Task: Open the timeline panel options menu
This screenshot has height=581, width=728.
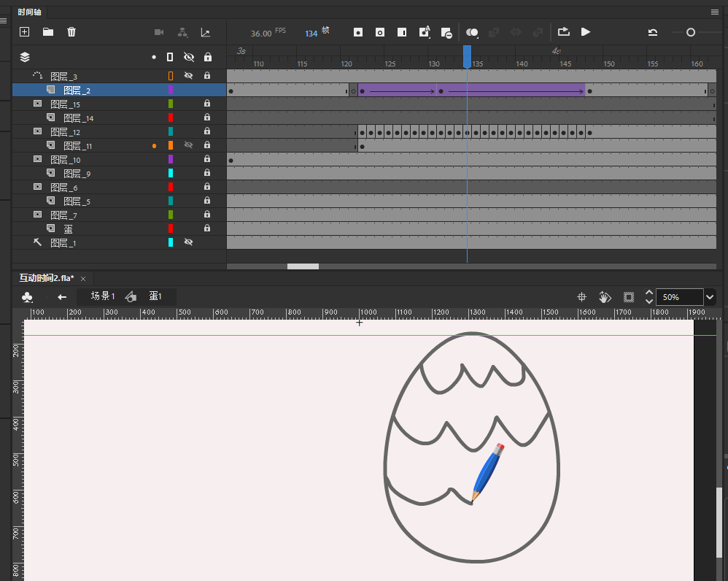Action: 715,12
